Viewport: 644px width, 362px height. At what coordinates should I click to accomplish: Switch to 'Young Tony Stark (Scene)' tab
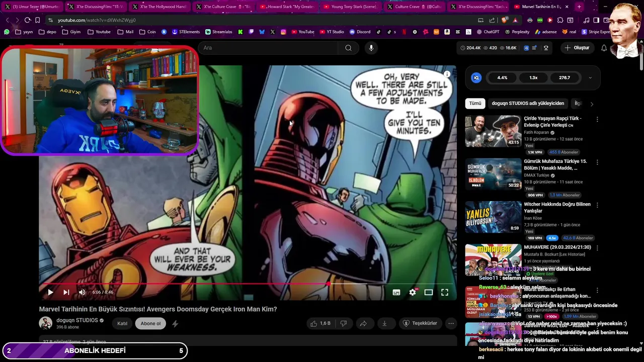point(350,7)
